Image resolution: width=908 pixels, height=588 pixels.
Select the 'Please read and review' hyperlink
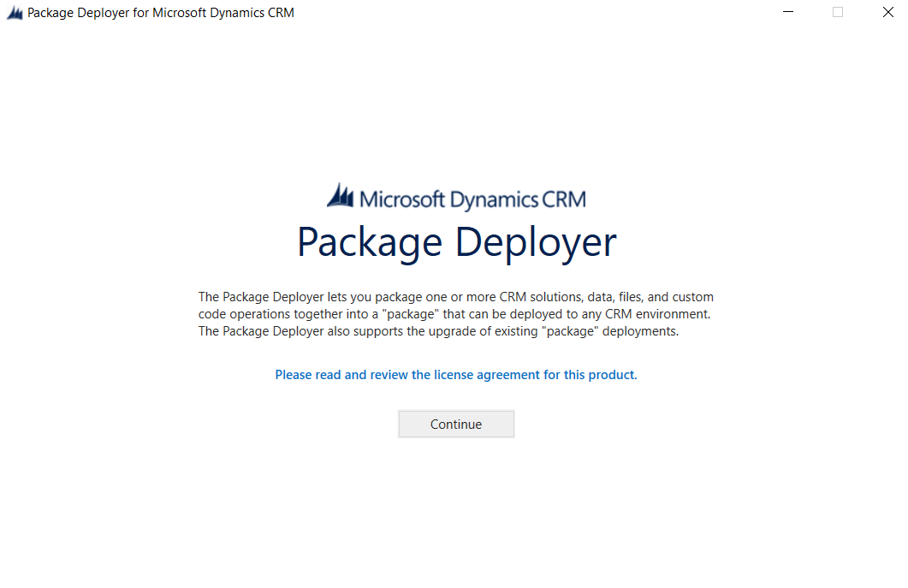(456, 374)
